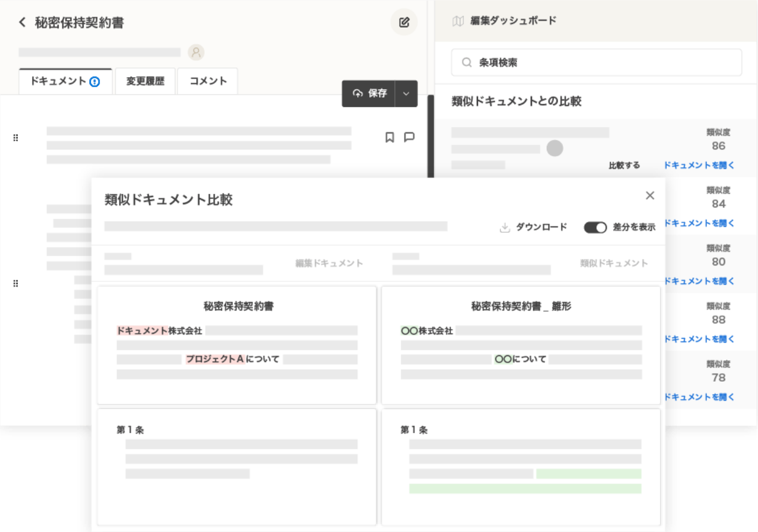
Task: Click ダウンロード in comparison dialog
Action: pyautogui.click(x=533, y=227)
